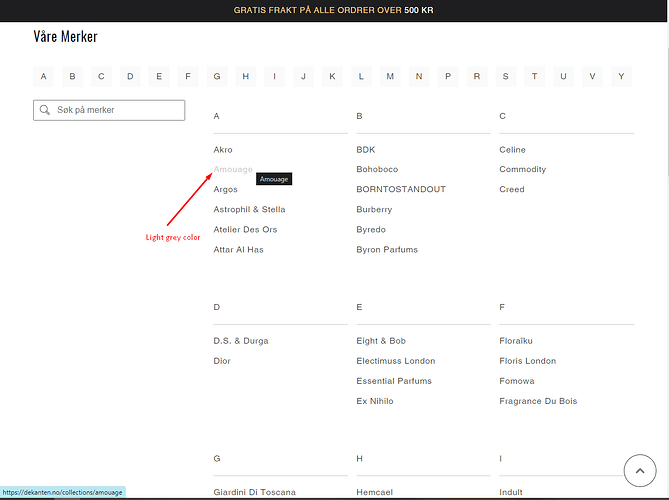Screen dimensions: 669x500
Task: Jump to letter D in alphabet bar
Action: coord(130,76)
